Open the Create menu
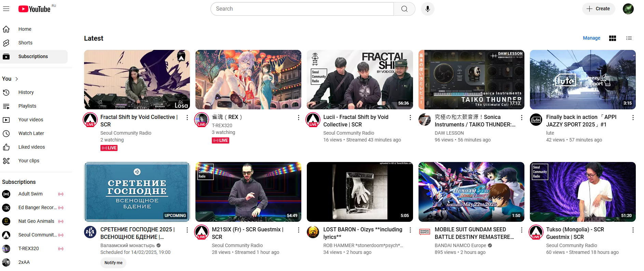 click(x=598, y=9)
